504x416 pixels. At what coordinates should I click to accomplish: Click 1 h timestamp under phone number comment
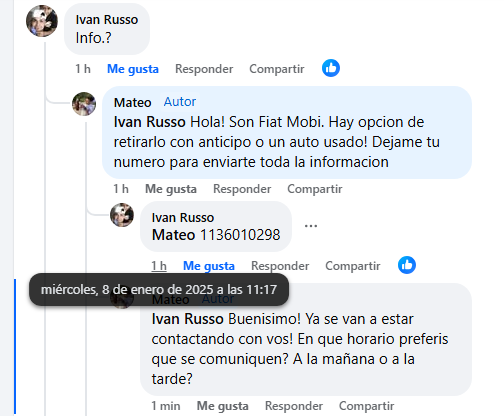coord(159,266)
